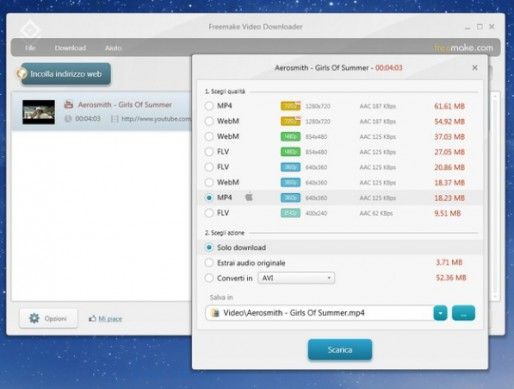Click the 720p badge on MP4 row

click(x=290, y=106)
